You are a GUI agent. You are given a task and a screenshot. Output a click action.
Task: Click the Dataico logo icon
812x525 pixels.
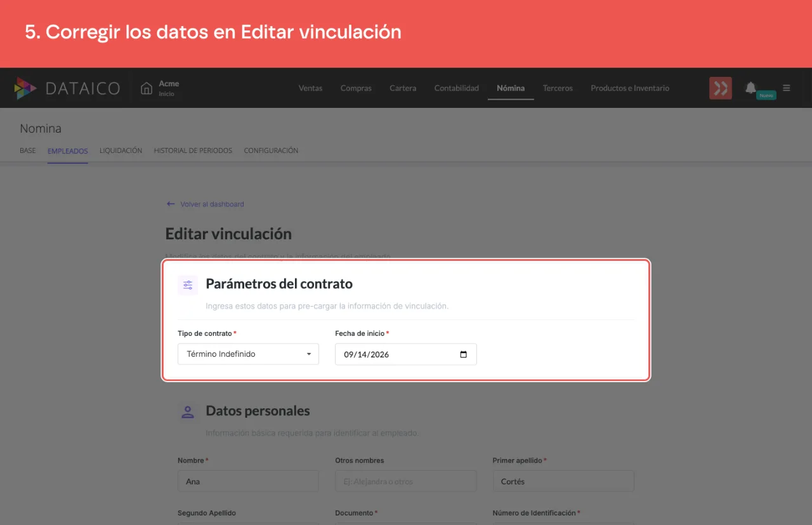[x=25, y=88]
